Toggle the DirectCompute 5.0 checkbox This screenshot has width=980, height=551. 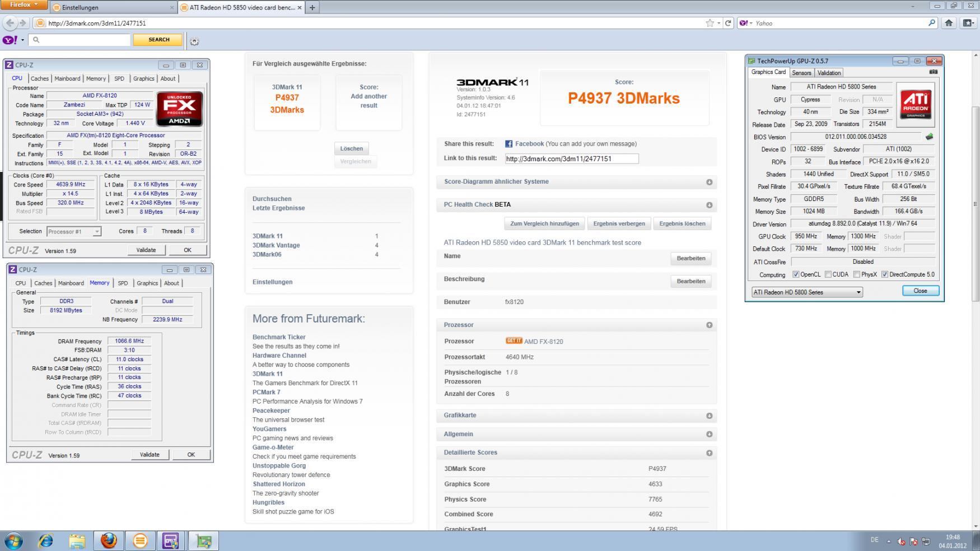pos(884,274)
